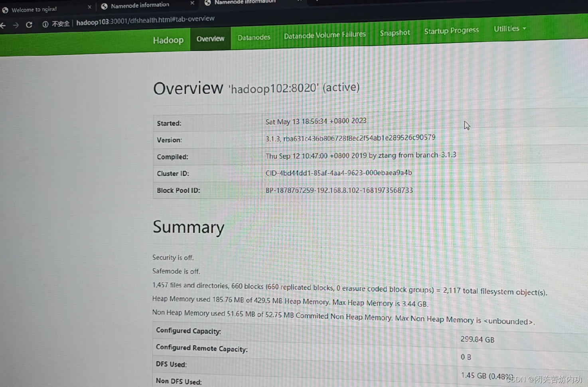
Task: Open Datanode Volume Failures page
Action: (x=325, y=35)
